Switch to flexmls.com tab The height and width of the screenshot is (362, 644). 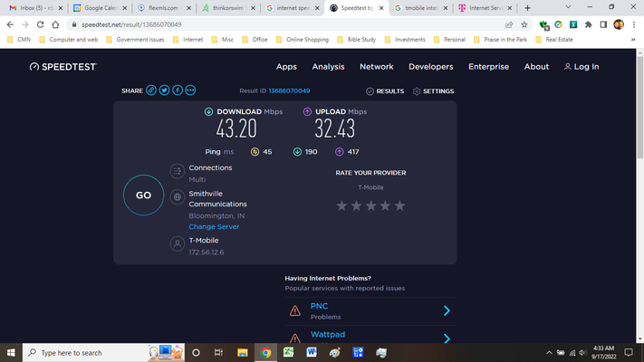click(x=164, y=8)
